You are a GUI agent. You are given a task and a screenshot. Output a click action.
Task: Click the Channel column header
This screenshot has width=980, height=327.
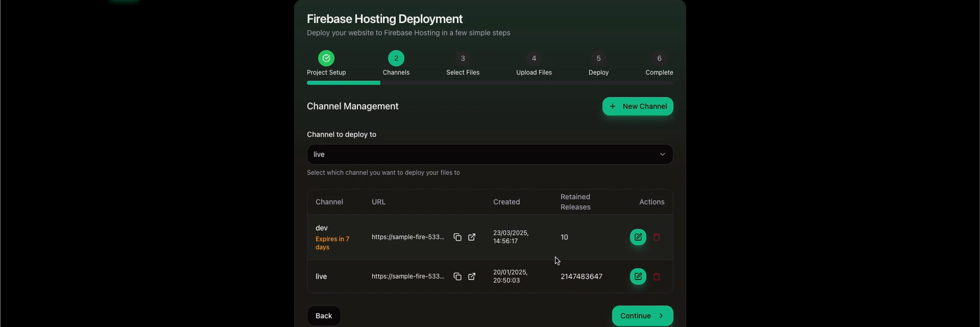[x=329, y=202]
